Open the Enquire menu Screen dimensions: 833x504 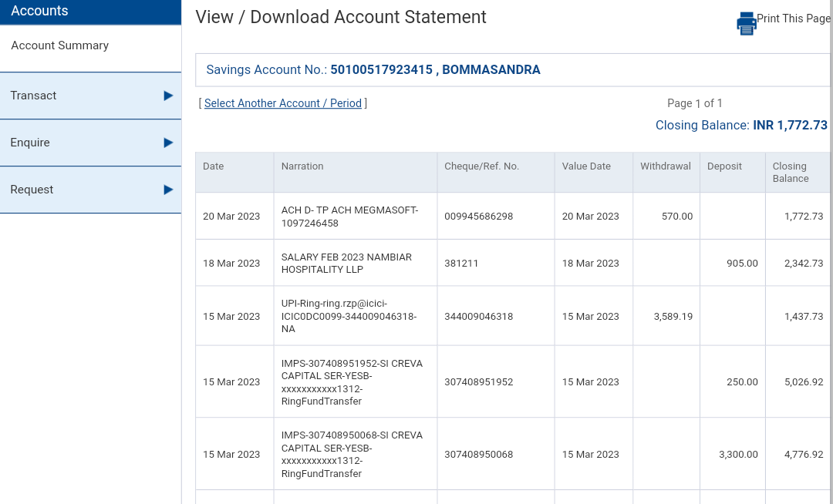(90, 143)
